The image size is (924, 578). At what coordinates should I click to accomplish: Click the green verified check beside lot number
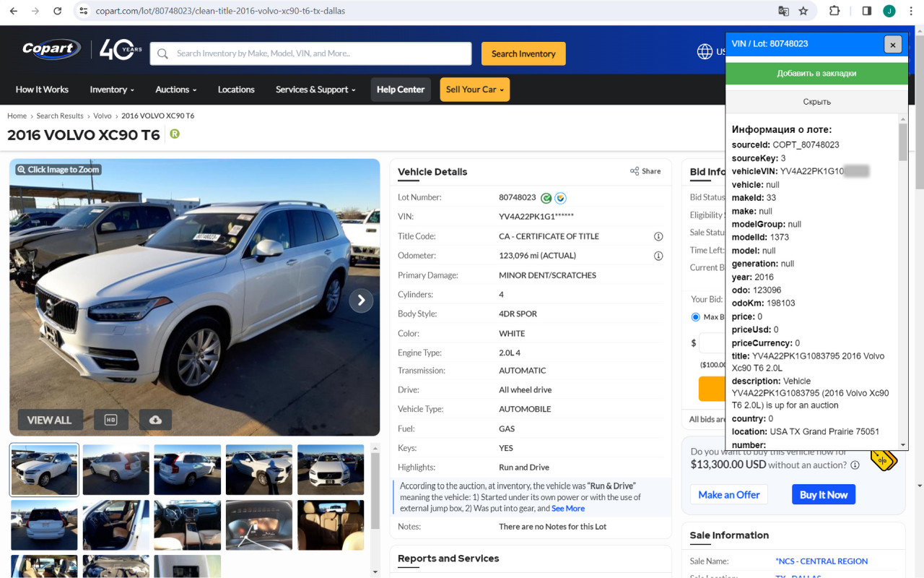[x=548, y=197]
